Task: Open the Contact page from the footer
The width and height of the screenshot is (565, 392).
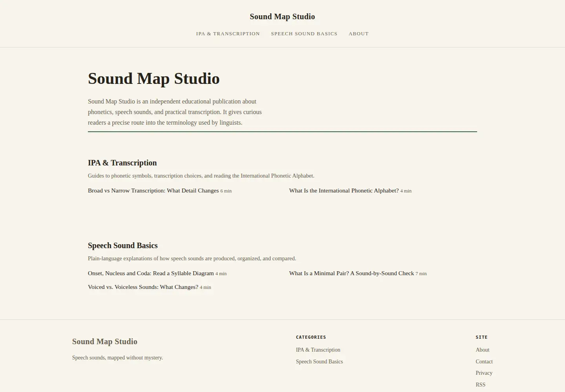Action: [x=484, y=361]
